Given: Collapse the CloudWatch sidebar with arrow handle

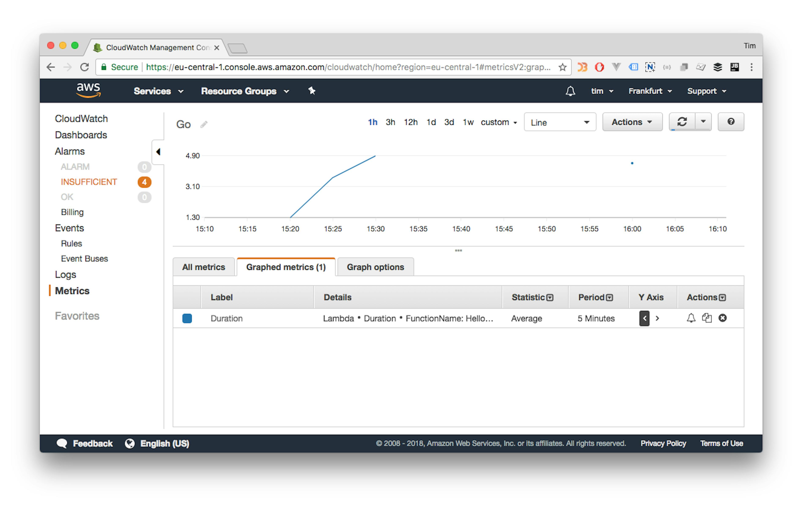Looking at the screenshot, I should [159, 152].
